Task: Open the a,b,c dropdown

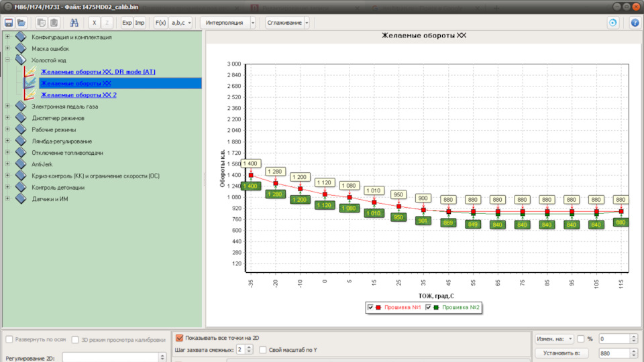Action: (181, 23)
